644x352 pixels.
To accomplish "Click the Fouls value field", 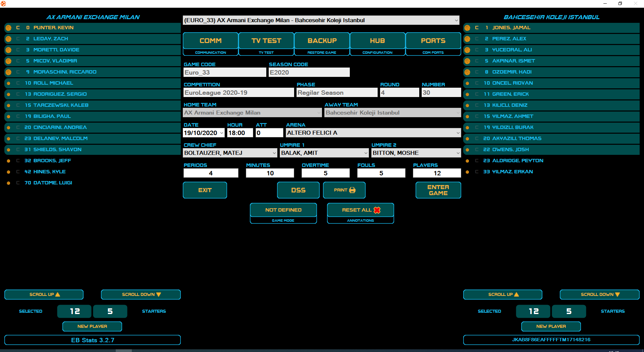I will (381, 173).
